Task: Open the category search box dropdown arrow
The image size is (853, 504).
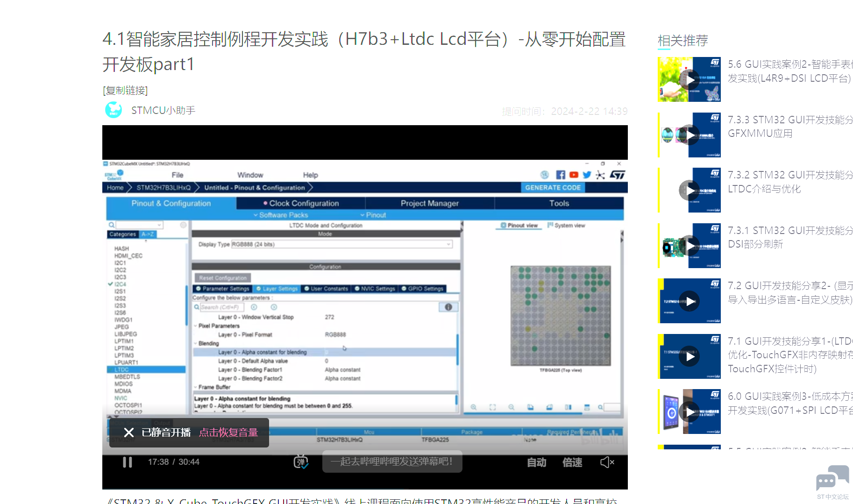Action: tap(159, 225)
